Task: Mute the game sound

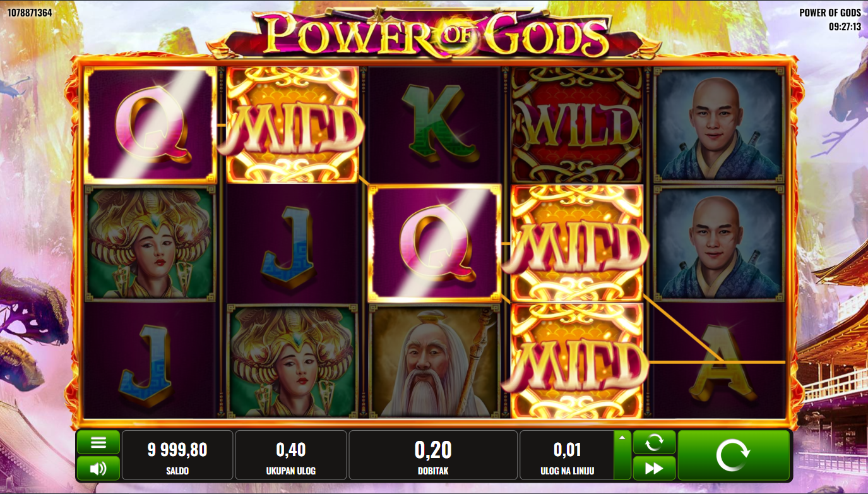Action: tap(98, 468)
